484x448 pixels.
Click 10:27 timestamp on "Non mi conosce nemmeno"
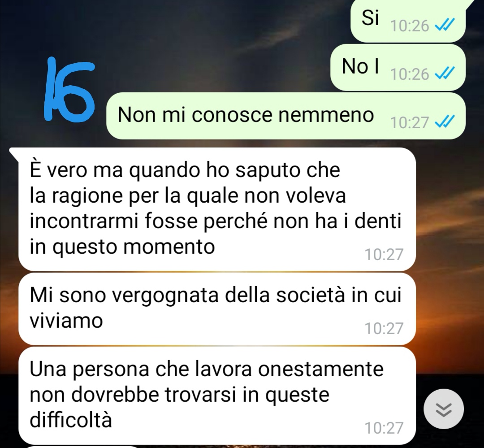[410, 123]
